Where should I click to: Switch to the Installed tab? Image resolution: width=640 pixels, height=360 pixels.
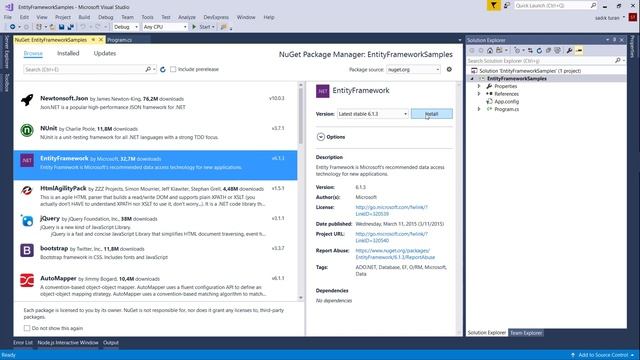68,53
